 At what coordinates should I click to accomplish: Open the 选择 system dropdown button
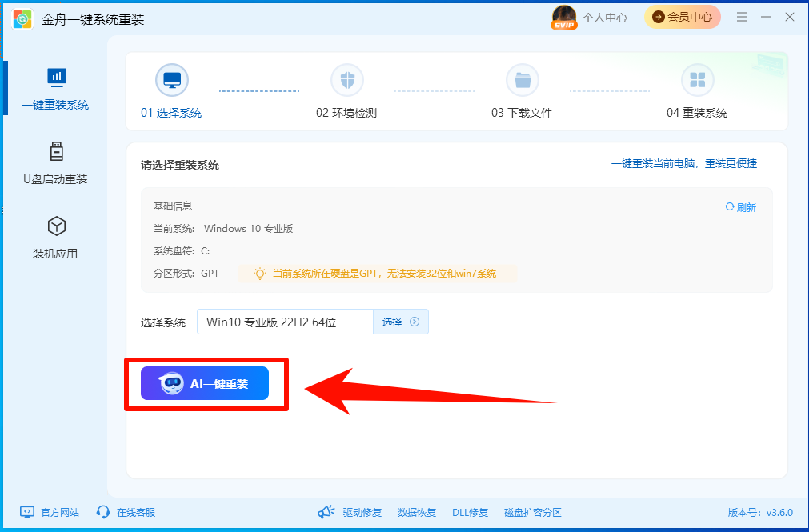click(401, 322)
